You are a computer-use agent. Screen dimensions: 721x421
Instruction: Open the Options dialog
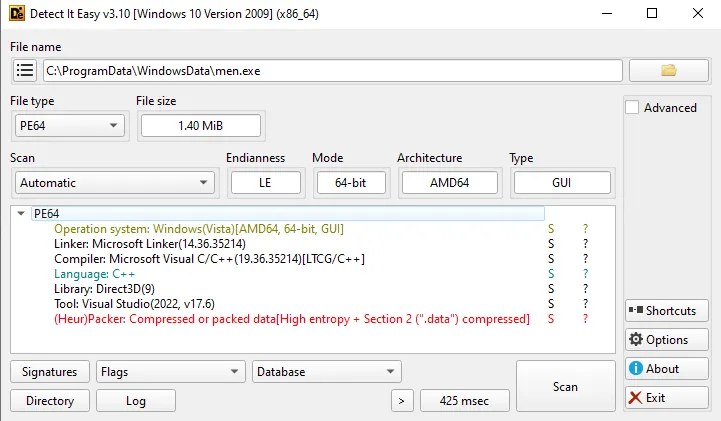(x=666, y=339)
